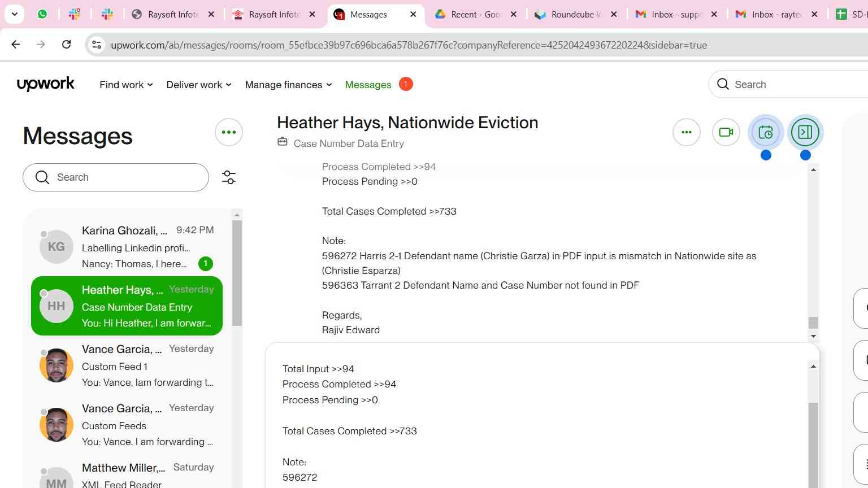Open the WhatsApp pinned tab

pos(42,14)
